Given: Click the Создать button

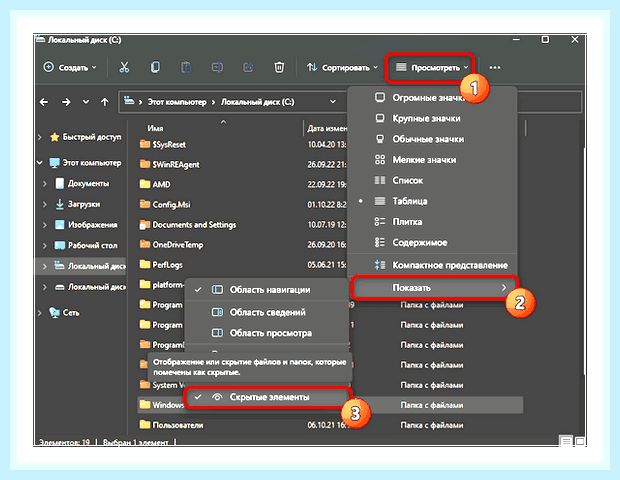Looking at the screenshot, I should (x=70, y=68).
